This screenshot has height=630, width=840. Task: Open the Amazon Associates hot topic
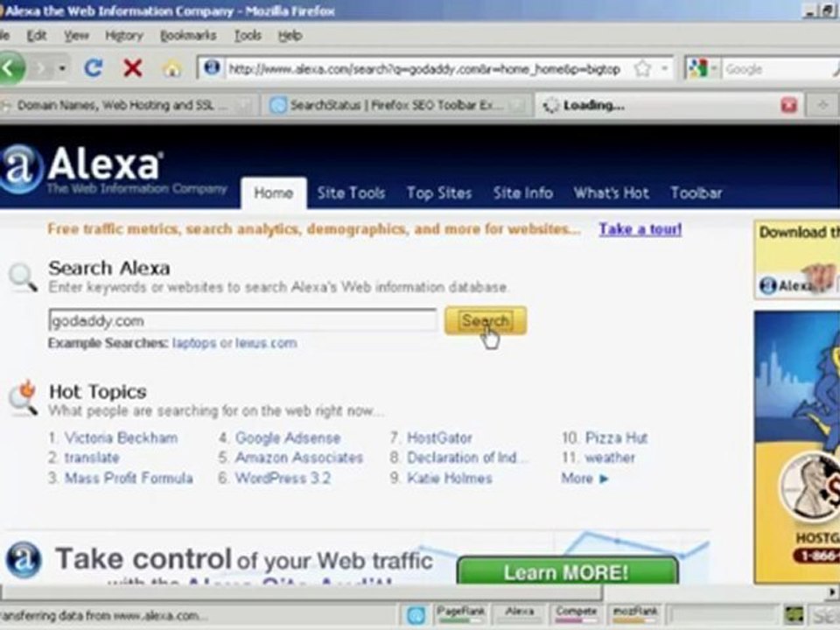click(x=299, y=458)
